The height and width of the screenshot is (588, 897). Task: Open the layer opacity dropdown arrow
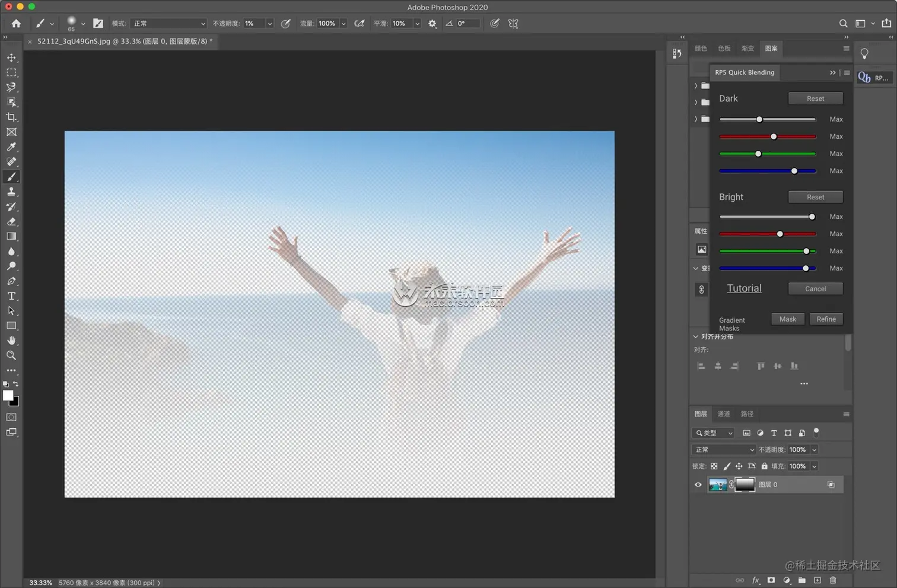[x=814, y=450]
